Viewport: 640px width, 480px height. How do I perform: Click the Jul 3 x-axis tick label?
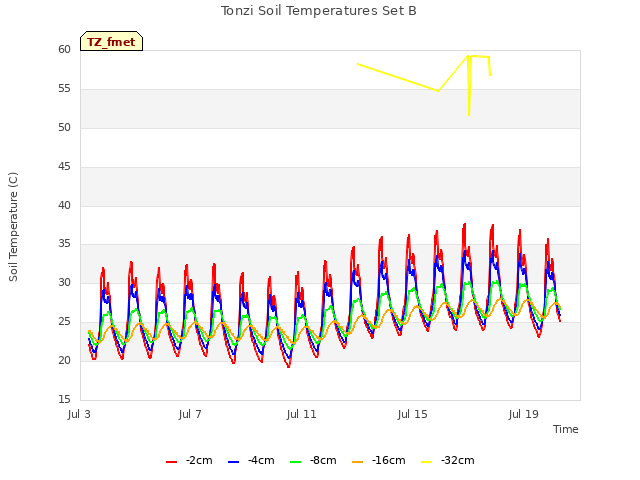79,414
